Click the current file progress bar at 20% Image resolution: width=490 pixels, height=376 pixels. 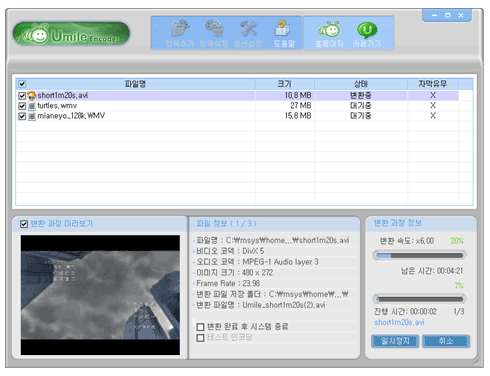pos(420,256)
